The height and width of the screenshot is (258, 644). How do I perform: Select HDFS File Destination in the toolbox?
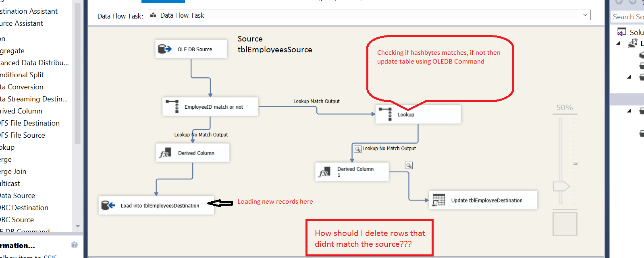(30, 123)
